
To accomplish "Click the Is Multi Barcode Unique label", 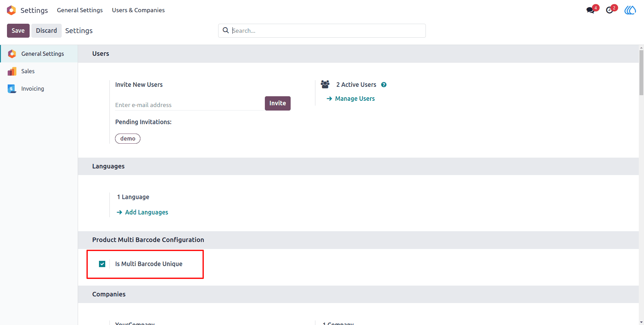I will coord(149,264).
